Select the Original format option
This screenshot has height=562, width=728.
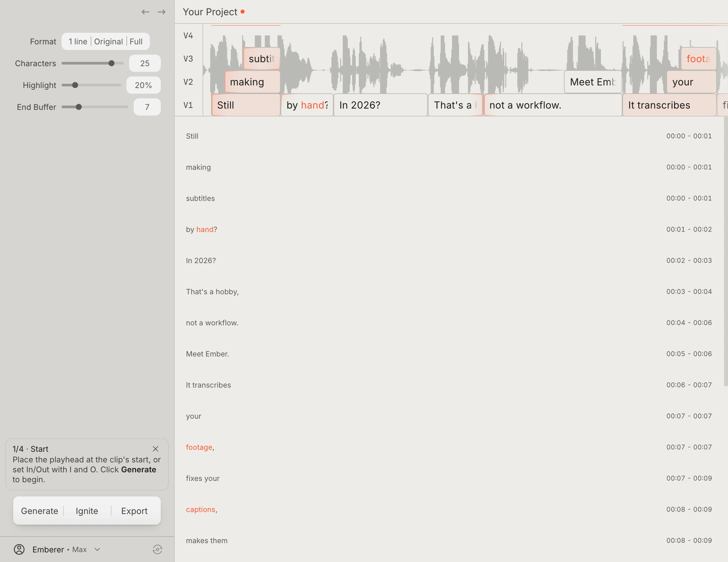pos(108,42)
